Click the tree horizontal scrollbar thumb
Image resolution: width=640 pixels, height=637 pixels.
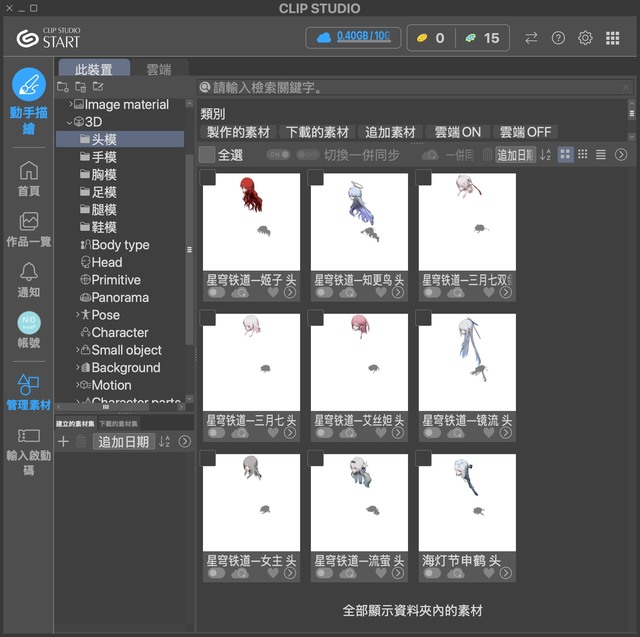pyautogui.click(x=106, y=407)
